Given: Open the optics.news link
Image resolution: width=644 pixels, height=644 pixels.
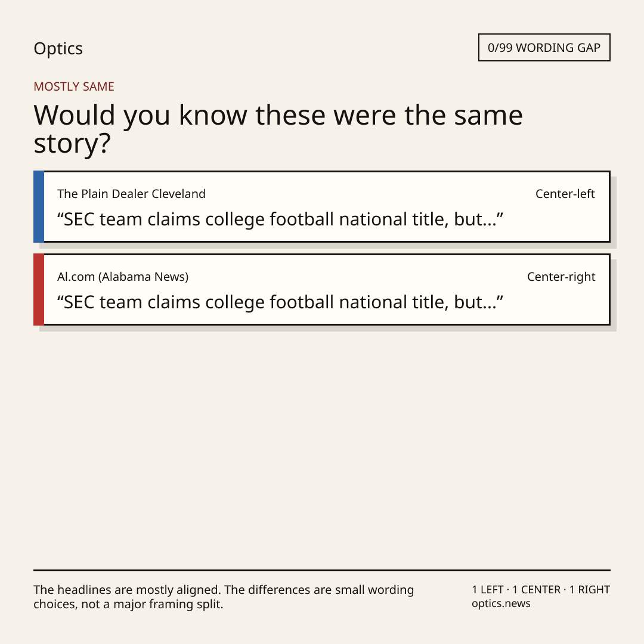Looking at the screenshot, I should pyautogui.click(x=501, y=603).
